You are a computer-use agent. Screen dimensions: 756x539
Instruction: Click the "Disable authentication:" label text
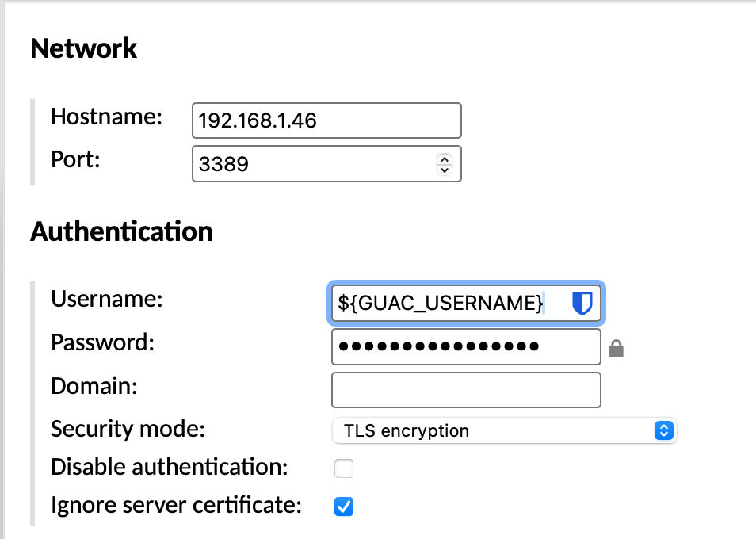click(169, 467)
